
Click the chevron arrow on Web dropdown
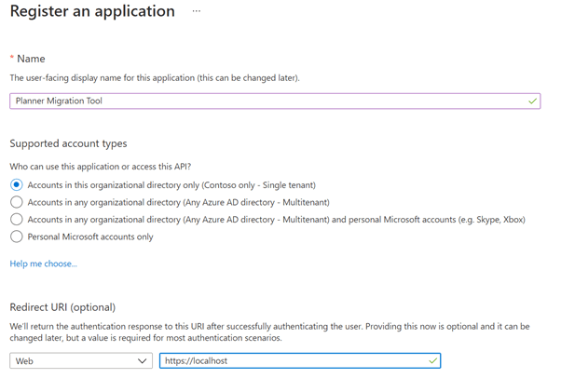tap(143, 360)
